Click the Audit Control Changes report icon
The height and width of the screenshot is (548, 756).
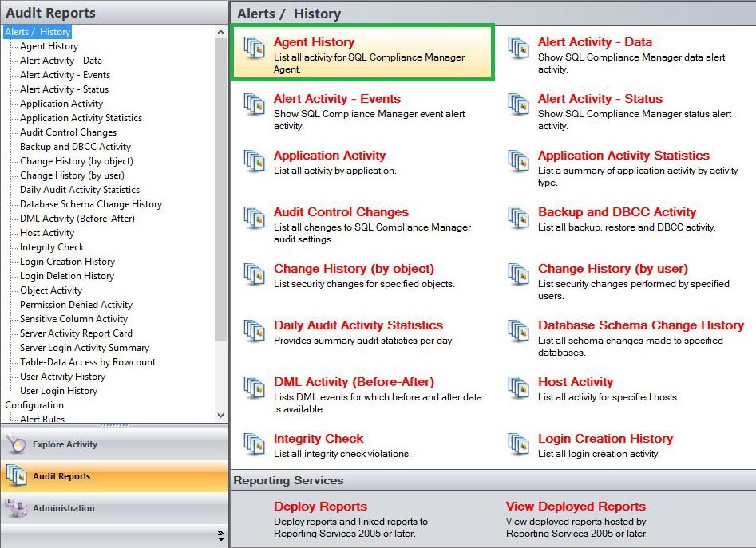[254, 218]
